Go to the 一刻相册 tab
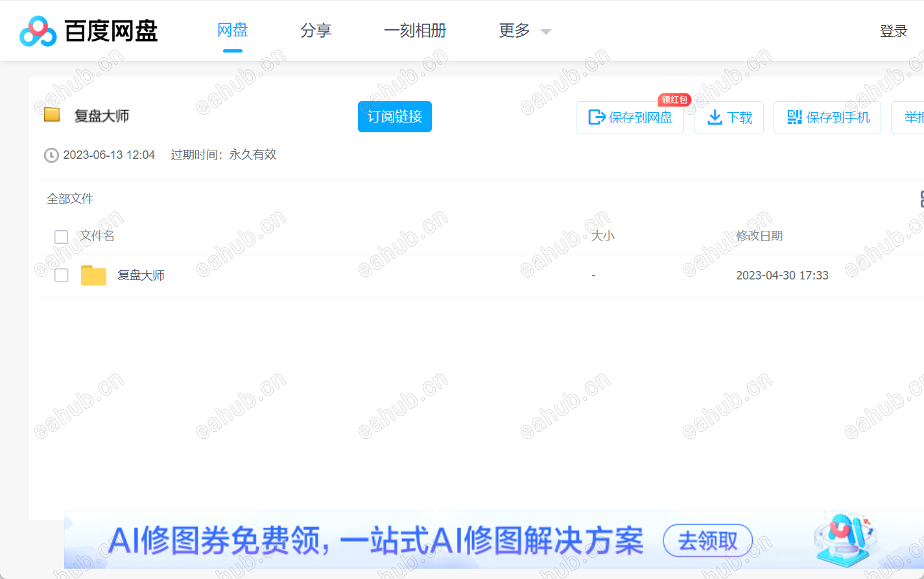This screenshot has width=924, height=579. (415, 30)
